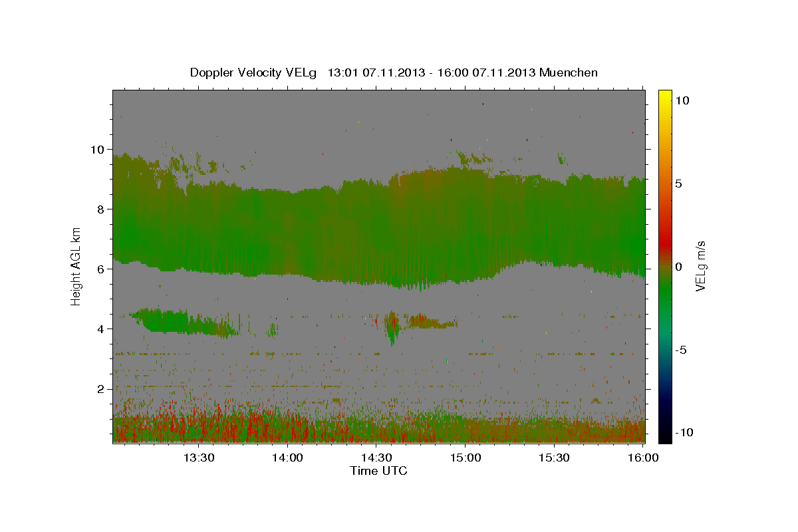Click the 15:00 time tick label
The height and width of the screenshot is (532, 798).
pyautogui.click(x=465, y=458)
